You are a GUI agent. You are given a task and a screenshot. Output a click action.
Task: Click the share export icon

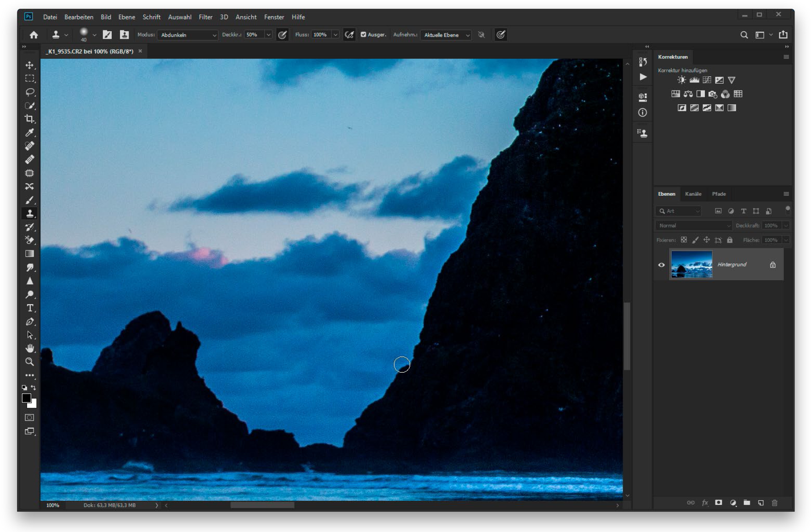783,35
